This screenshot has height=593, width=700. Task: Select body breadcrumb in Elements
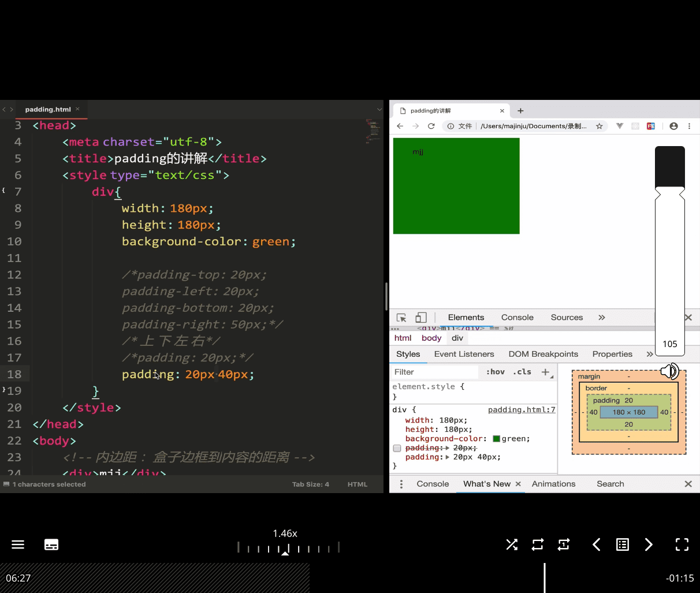point(431,338)
